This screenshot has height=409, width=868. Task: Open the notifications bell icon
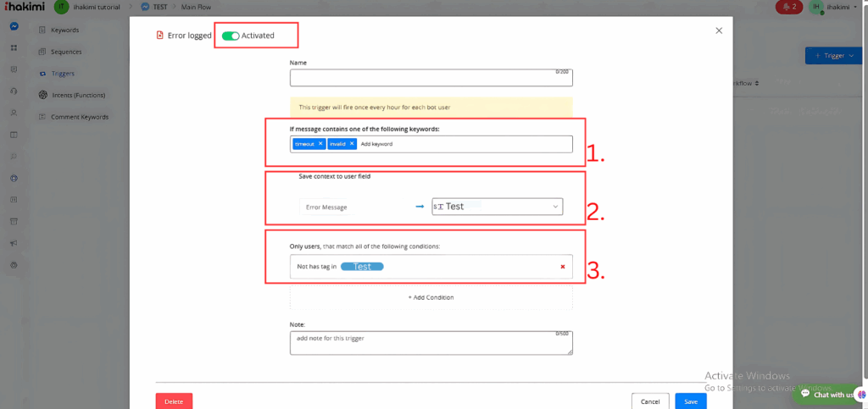[788, 8]
